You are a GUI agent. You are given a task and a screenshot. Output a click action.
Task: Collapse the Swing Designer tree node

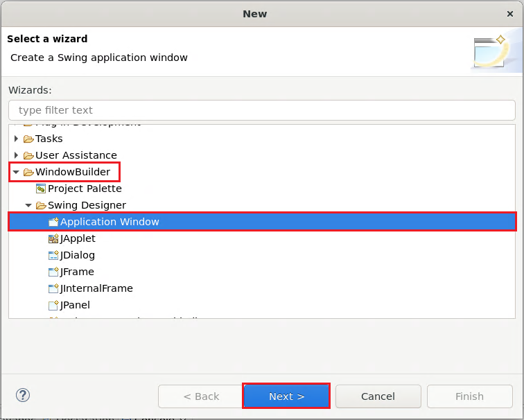[28, 205]
